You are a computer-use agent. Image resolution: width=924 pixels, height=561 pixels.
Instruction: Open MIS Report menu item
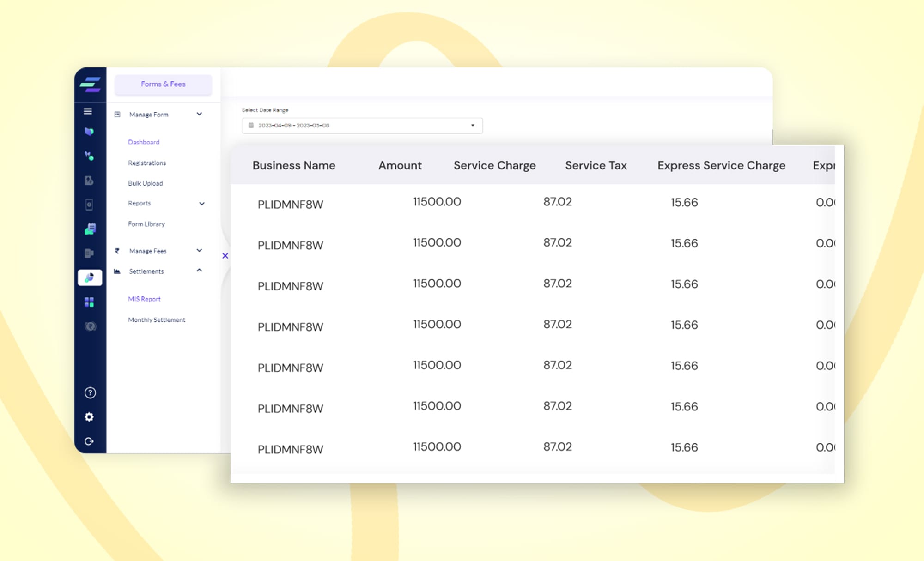click(144, 299)
